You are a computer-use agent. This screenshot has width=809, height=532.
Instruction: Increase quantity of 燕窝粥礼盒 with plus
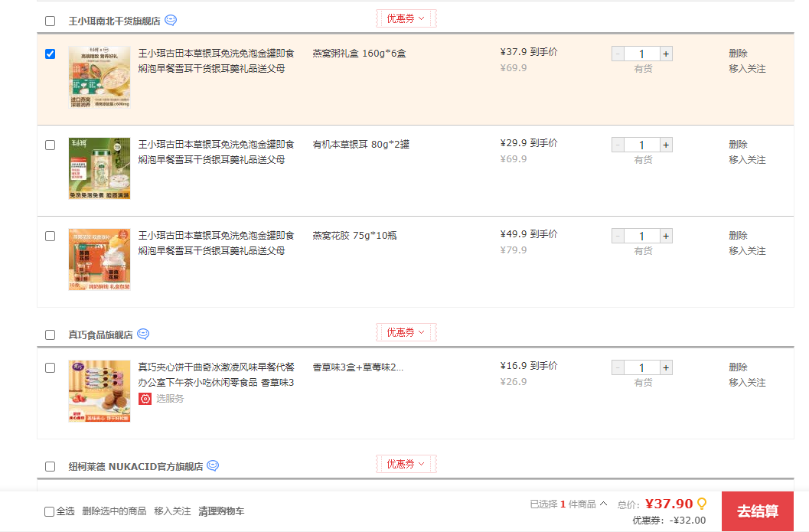666,54
